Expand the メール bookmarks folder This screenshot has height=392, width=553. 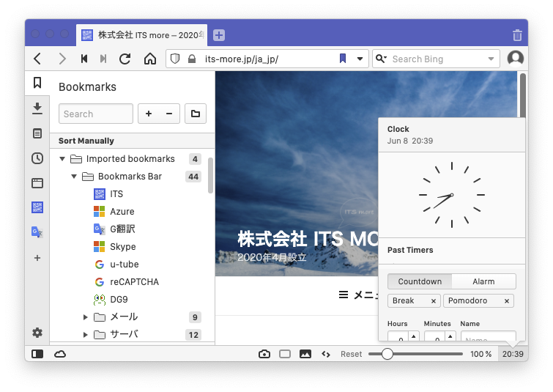tap(86, 317)
